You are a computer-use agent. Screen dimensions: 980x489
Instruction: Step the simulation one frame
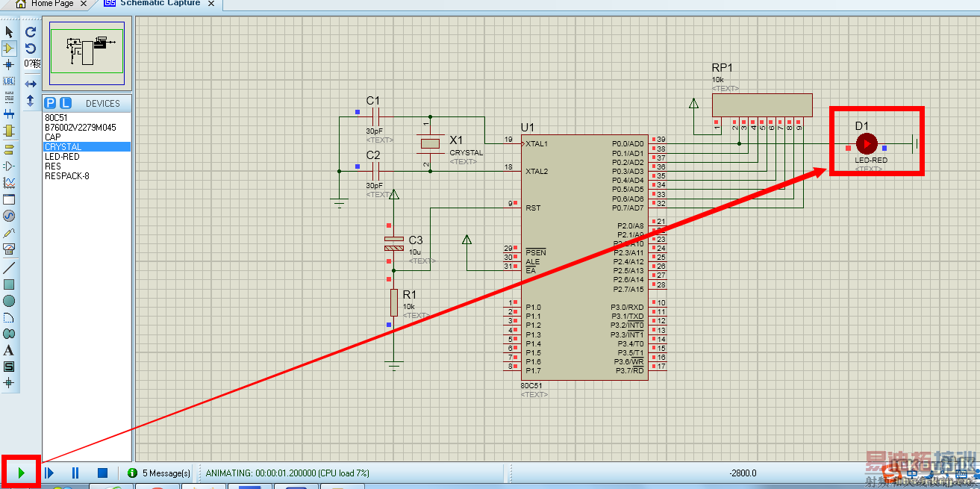(49, 473)
